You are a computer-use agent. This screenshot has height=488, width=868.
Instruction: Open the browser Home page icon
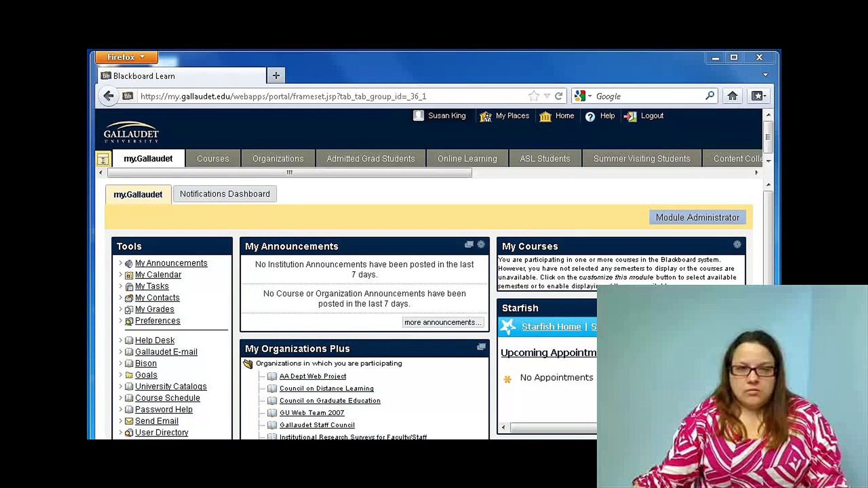click(x=732, y=96)
